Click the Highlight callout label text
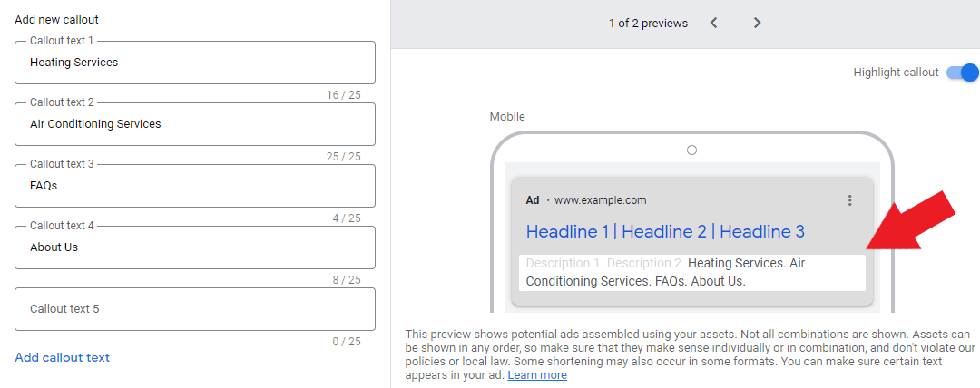Screen dimensions: 980x388 coord(896,73)
